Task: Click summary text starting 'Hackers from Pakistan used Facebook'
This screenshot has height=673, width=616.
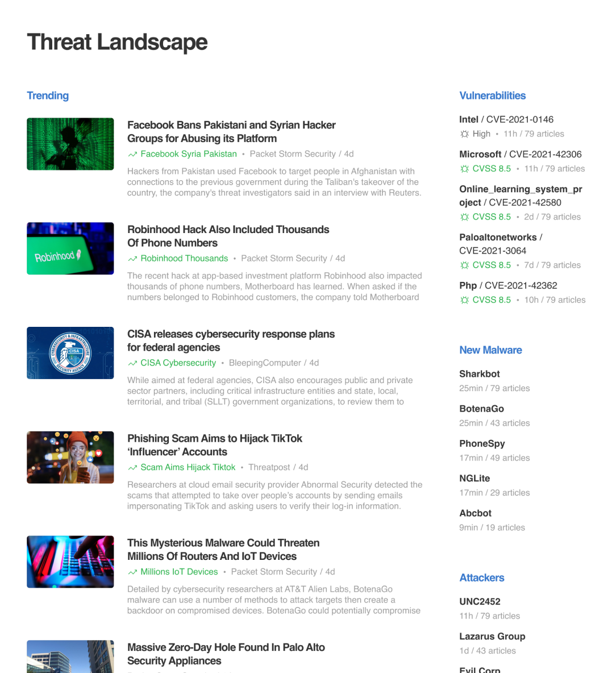Action: (x=274, y=182)
